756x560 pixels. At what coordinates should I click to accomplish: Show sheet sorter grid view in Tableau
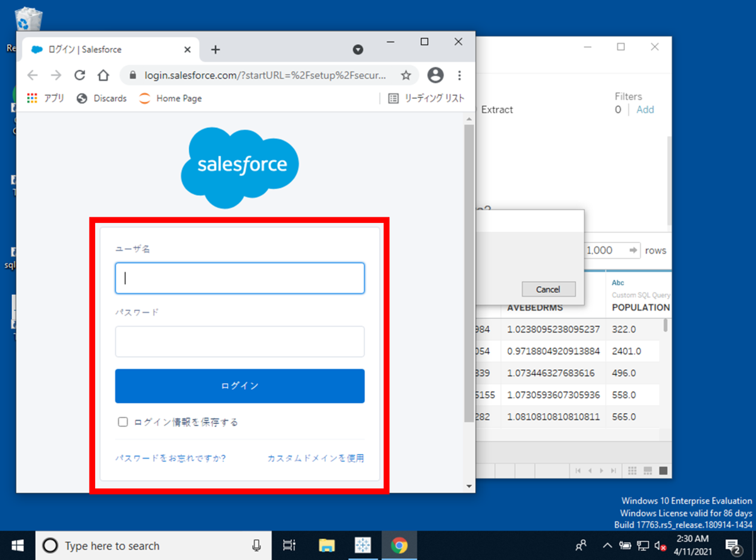pos(633,471)
